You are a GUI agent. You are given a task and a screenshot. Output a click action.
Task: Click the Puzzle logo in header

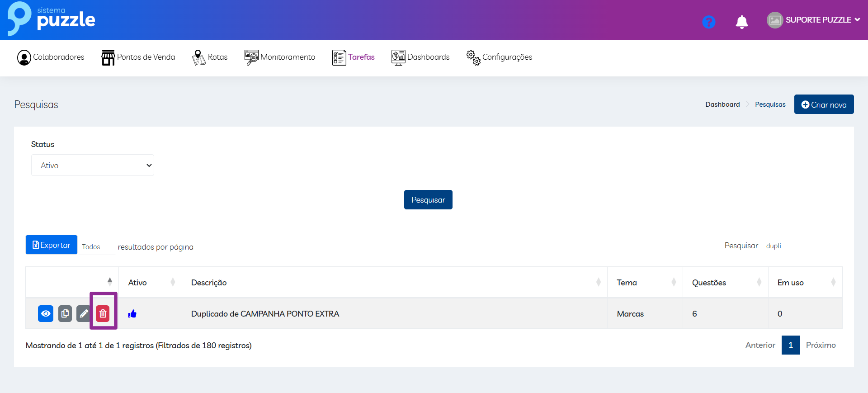tap(52, 19)
